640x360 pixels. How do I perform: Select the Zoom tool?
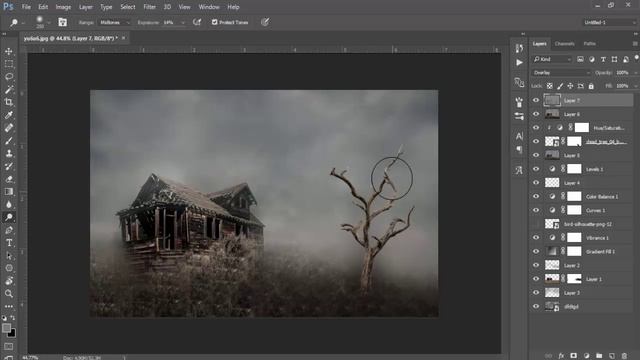(9, 293)
